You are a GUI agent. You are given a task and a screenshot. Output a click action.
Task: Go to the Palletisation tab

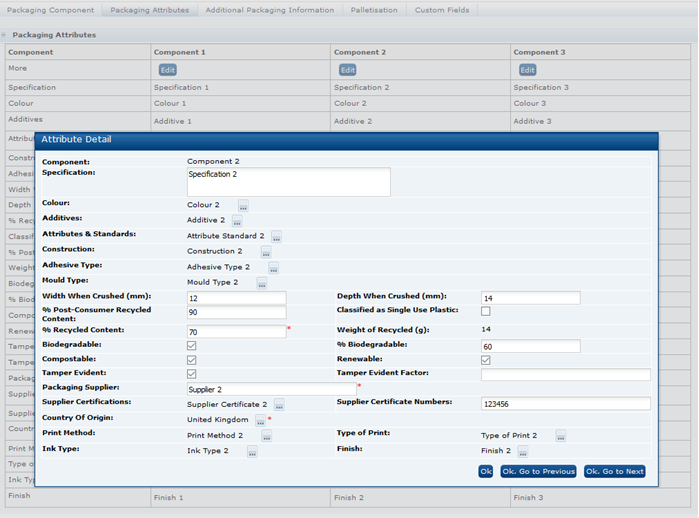pyautogui.click(x=374, y=10)
